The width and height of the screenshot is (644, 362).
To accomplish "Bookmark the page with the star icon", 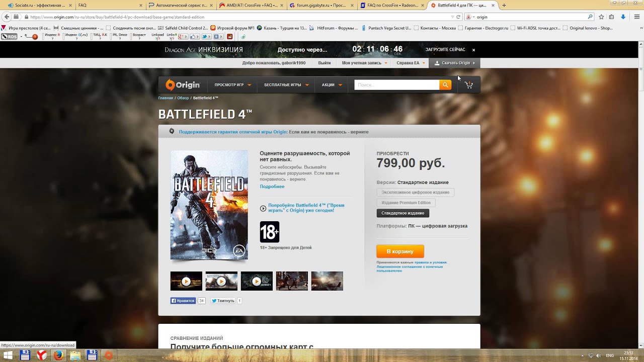I will [x=601, y=17].
